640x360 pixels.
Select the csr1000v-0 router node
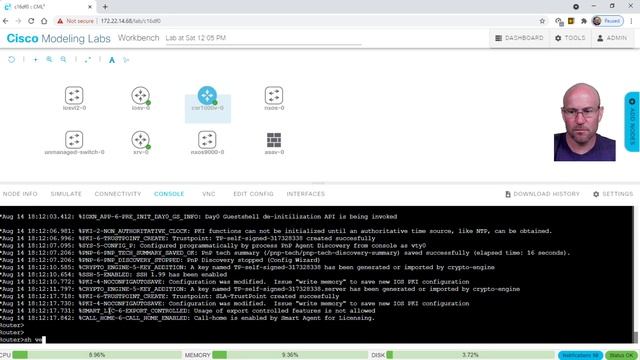(x=207, y=96)
